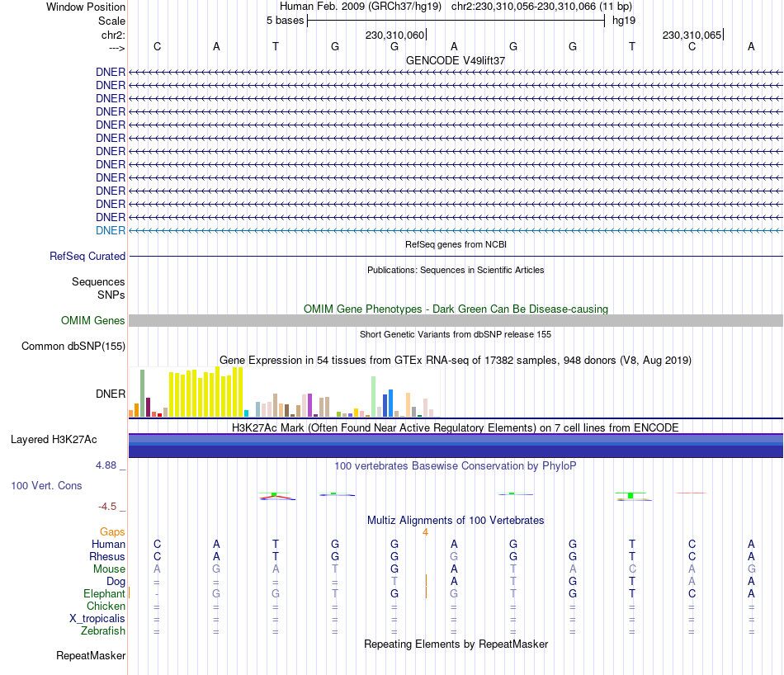Click the Chicken species label
This screenshot has height=675, width=784.
(x=106, y=606)
